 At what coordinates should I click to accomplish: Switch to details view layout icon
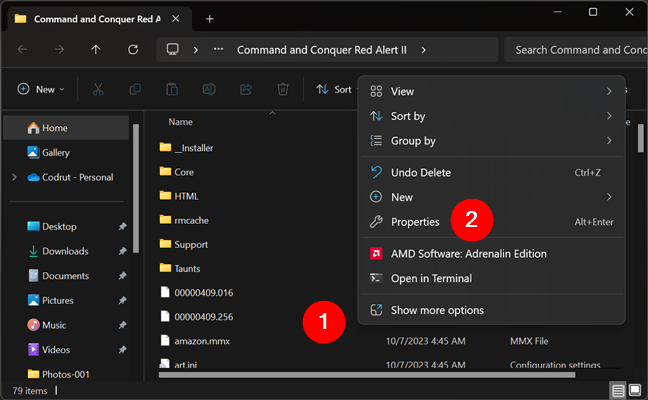619,389
